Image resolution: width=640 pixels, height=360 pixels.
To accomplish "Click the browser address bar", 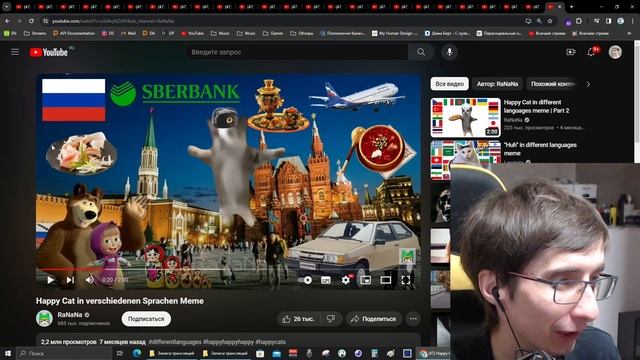I will [282, 21].
